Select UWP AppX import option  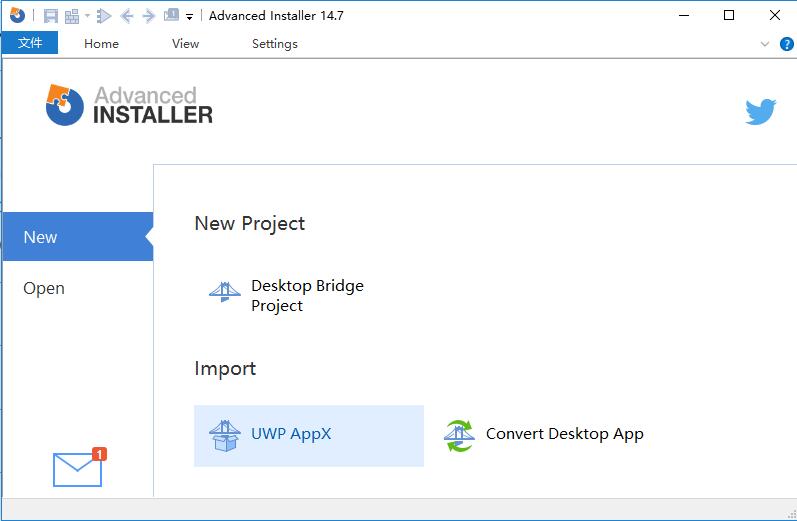coord(309,436)
